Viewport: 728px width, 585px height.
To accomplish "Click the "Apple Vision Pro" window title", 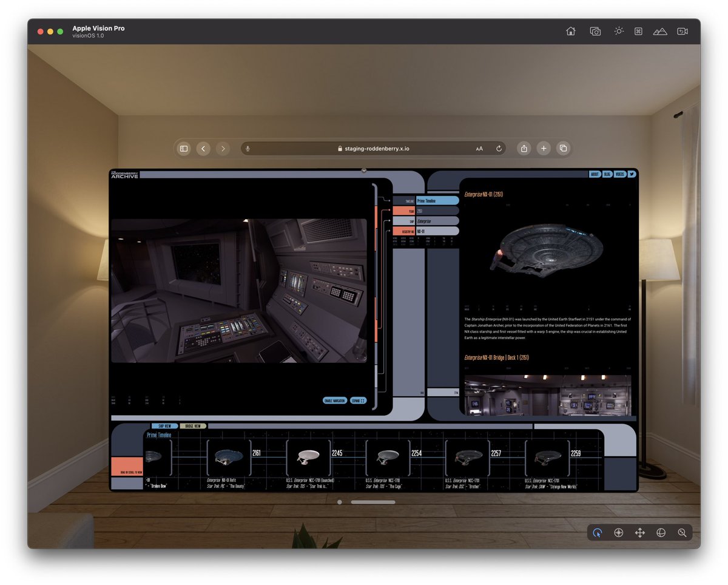I will point(98,28).
